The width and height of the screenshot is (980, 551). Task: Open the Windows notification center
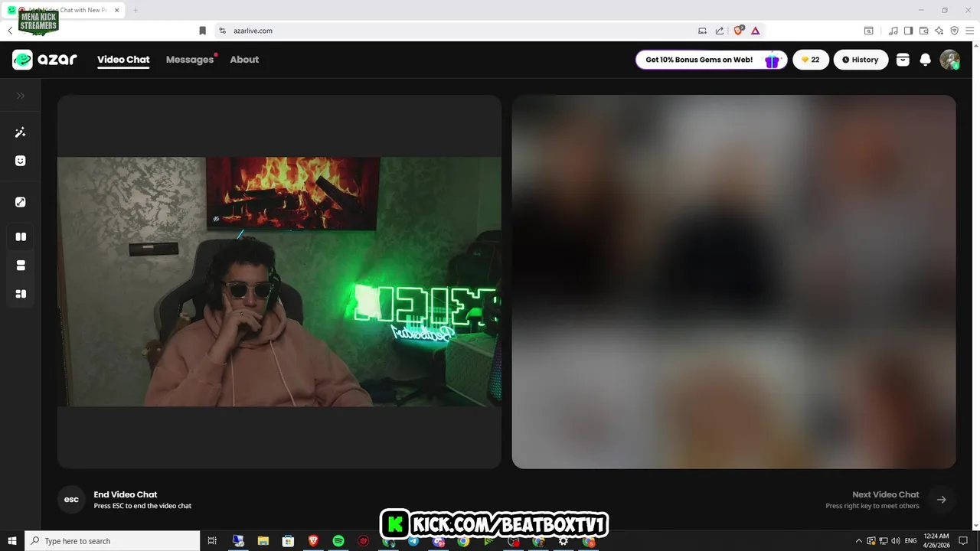(963, 541)
